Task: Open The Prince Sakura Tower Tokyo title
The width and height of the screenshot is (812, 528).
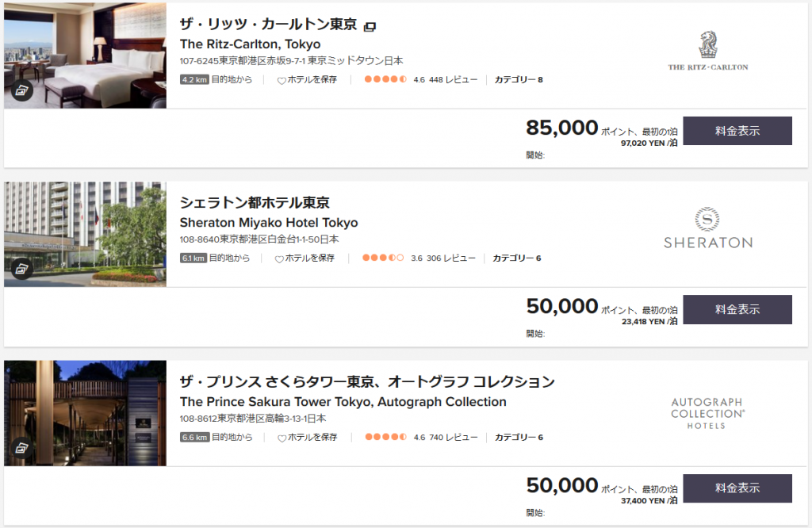Action: point(343,402)
